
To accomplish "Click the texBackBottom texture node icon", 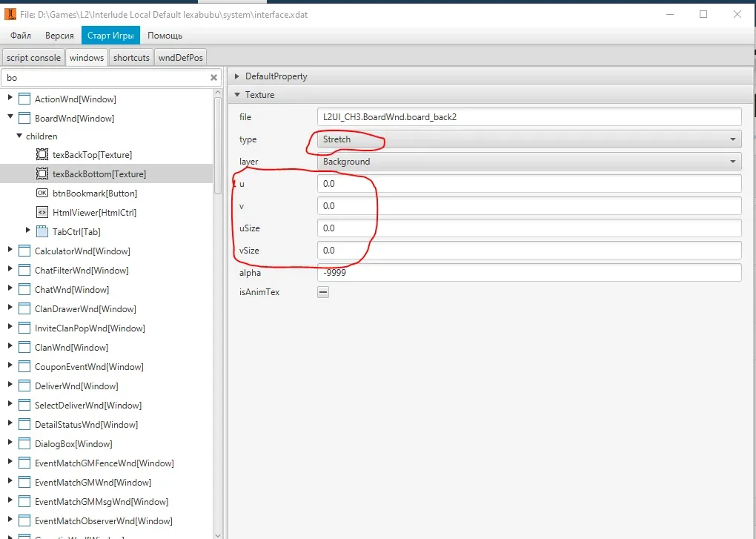I will [x=42, y=174].
